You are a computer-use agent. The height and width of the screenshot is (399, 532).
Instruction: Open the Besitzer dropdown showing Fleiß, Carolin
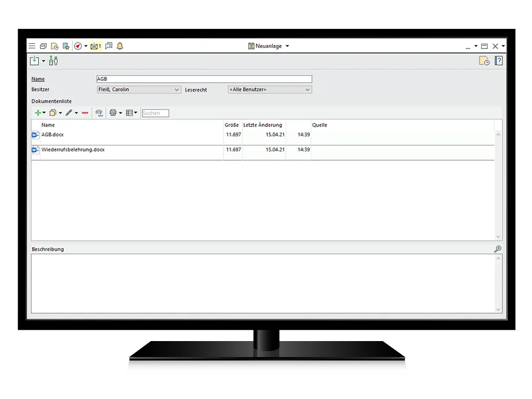tap(139, 90)
